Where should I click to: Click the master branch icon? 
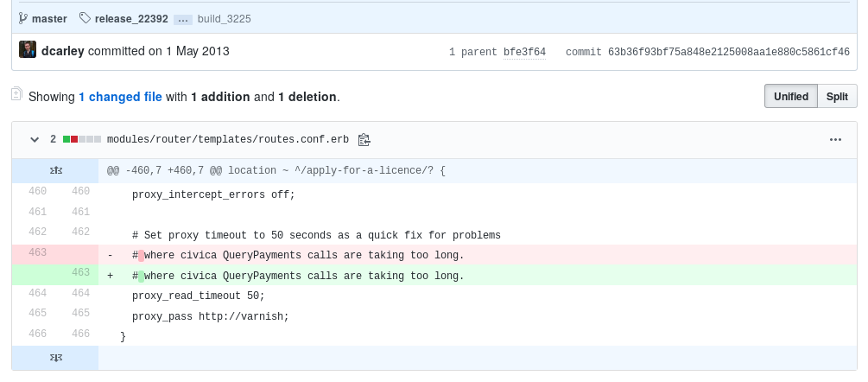pos(22,18)
